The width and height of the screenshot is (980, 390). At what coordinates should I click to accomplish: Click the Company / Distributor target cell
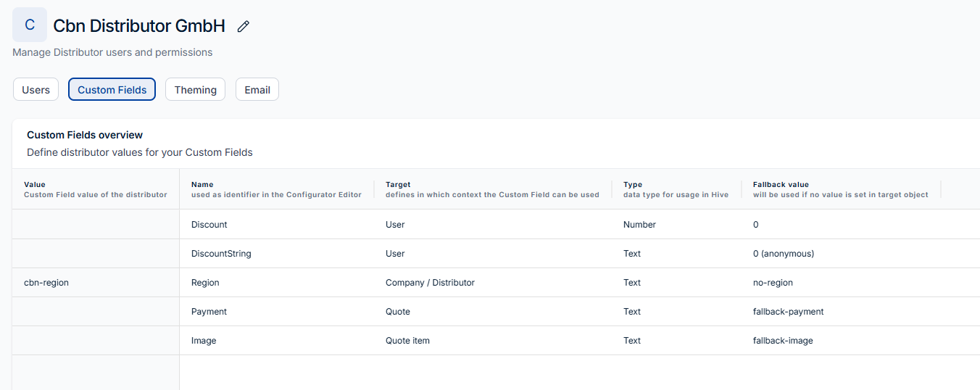tap(430, 283)
